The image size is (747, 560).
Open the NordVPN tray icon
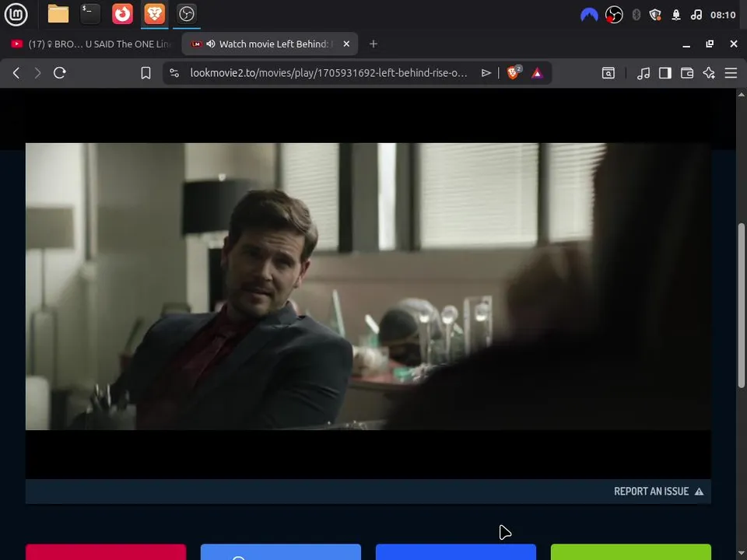(589, 16)
